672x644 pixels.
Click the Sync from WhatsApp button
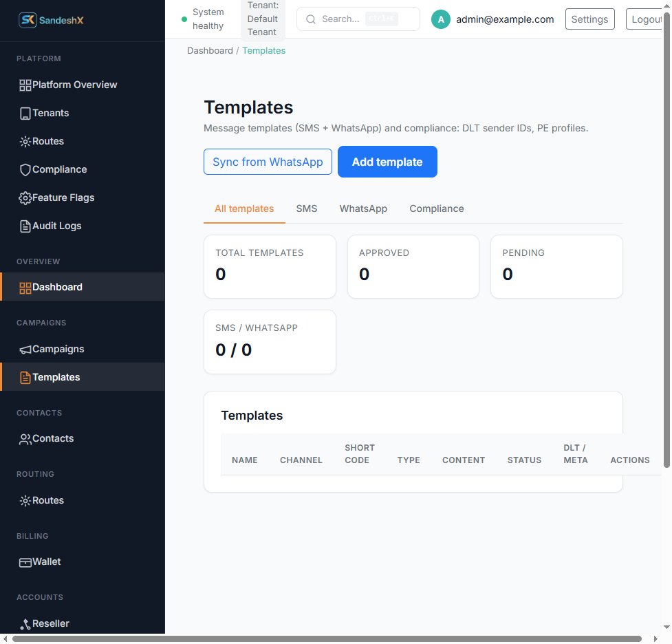point(268,162)
